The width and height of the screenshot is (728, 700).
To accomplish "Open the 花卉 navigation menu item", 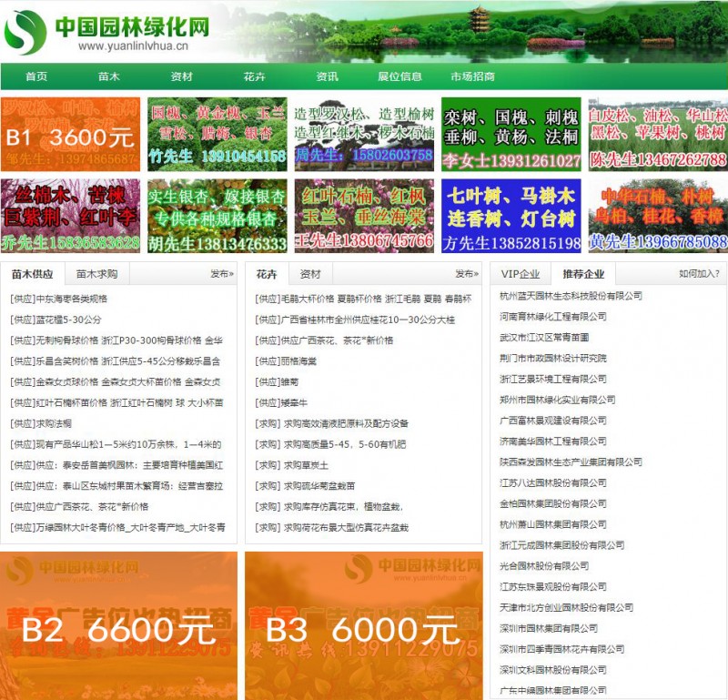I will click(x=254, y=76).
